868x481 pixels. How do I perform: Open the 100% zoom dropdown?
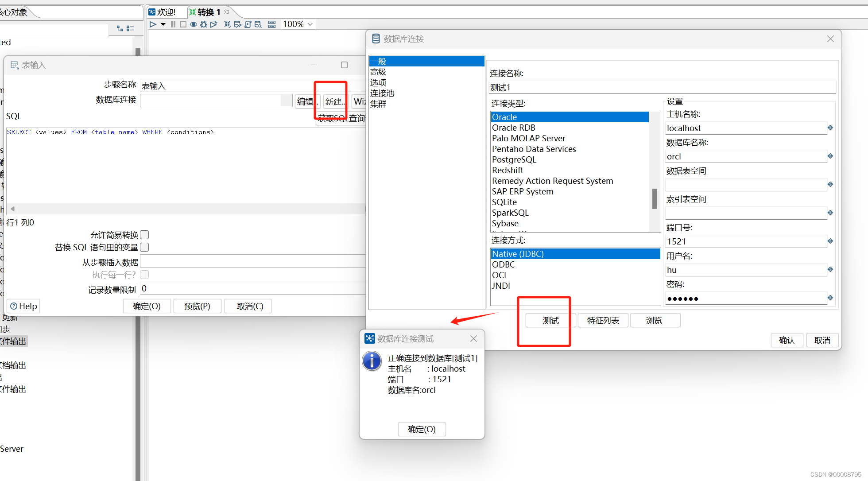(310, 24)
